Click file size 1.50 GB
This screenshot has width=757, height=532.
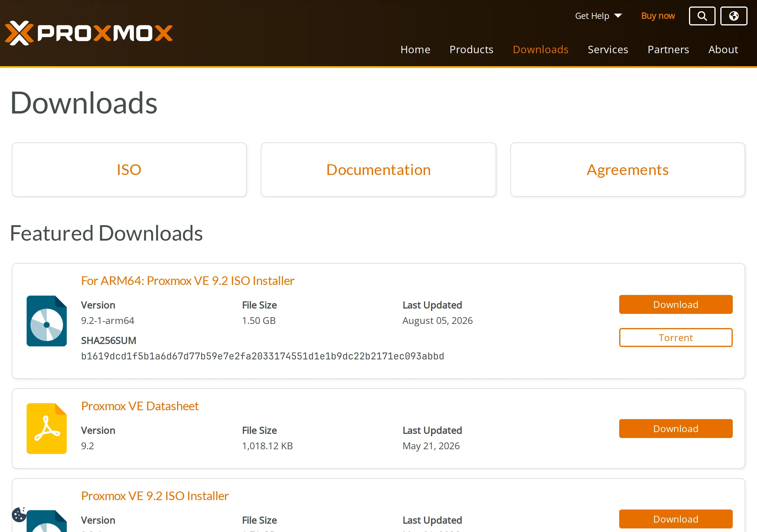pos(258,320)
